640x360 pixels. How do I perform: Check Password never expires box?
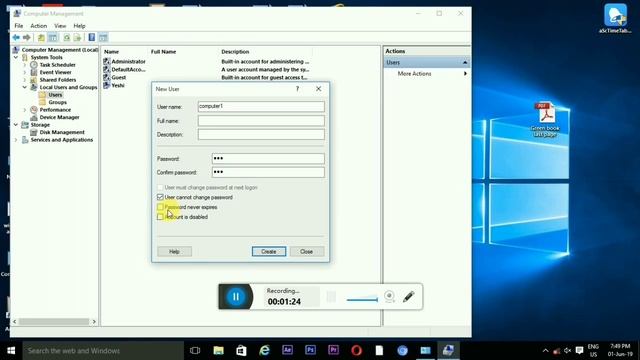(160, 207)
